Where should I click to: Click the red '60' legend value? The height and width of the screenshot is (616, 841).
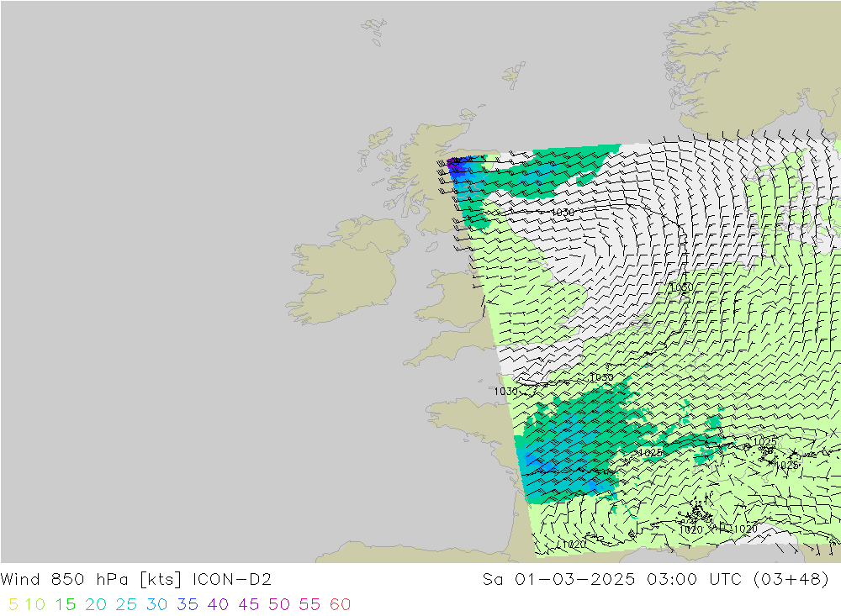point(341,605)
